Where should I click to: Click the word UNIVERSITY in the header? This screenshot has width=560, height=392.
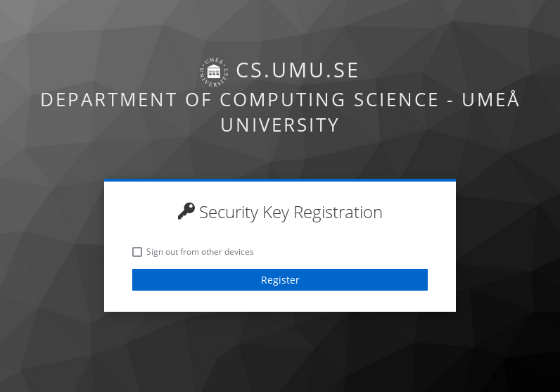(x=280, y=125)
